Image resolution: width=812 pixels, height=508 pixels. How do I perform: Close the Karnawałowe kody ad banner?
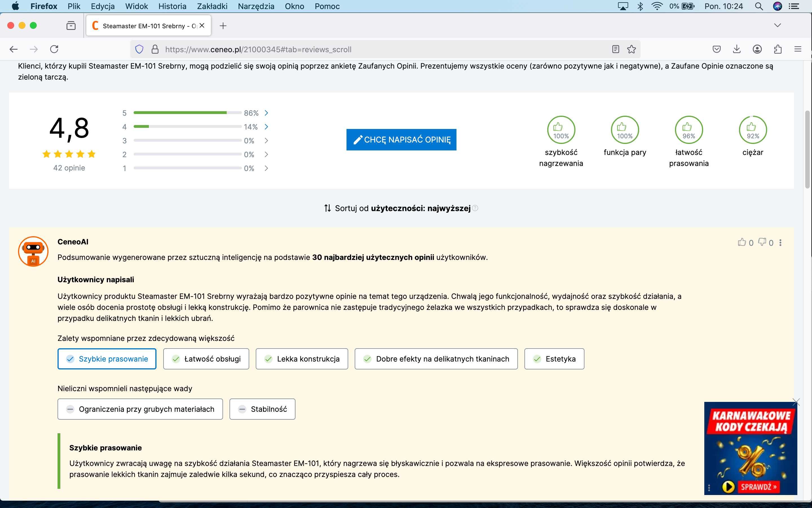[796, 402]
